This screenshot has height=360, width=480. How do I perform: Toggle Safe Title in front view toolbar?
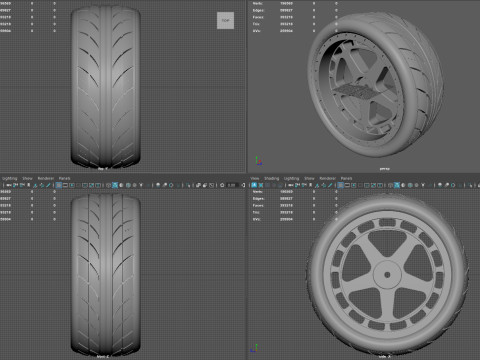click(98, 185)
